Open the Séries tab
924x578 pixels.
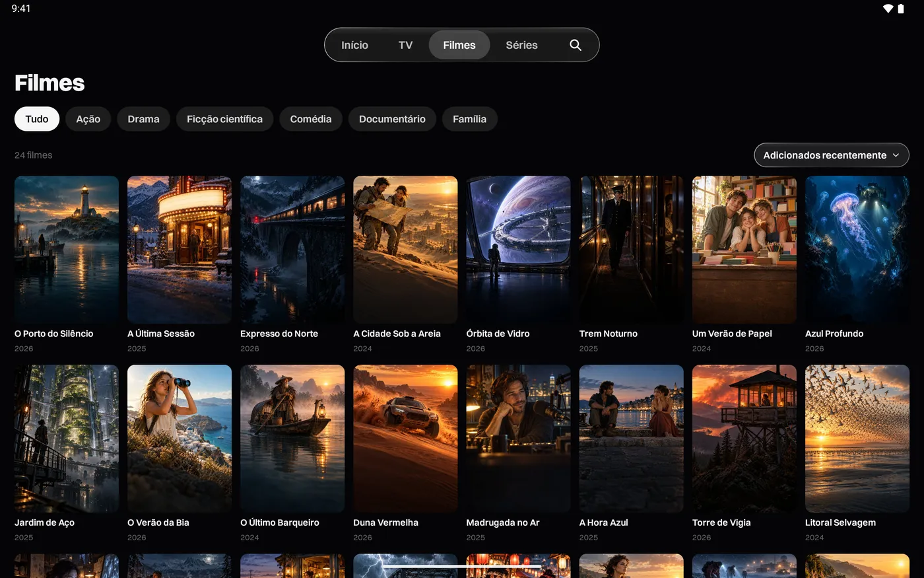pos(521,45)
